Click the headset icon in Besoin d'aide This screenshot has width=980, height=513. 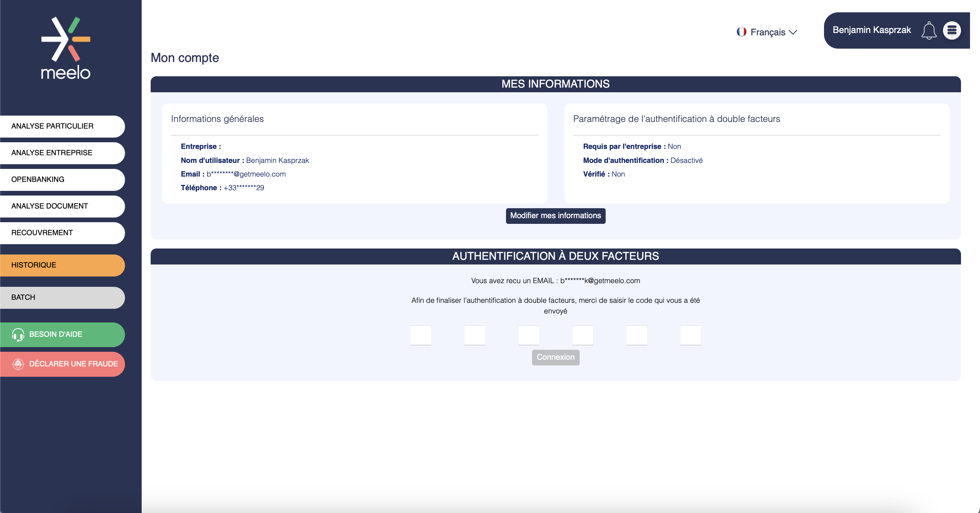[18, 335]
